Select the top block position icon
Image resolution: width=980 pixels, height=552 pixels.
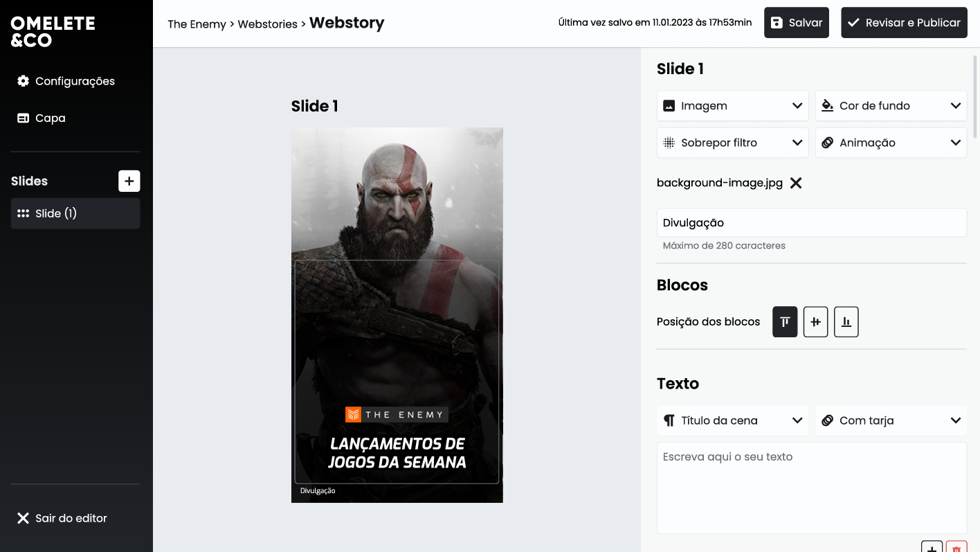click(x=784, y=321)
